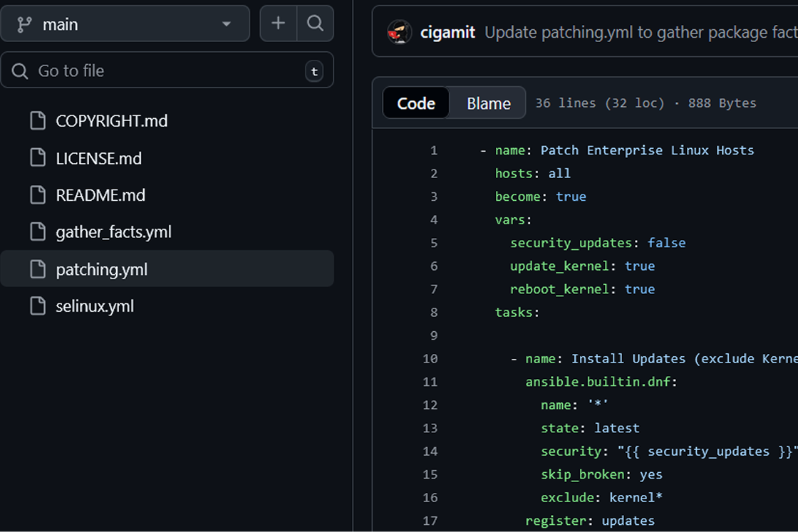Open the cigamit author profile link

(x=447, y=32)
